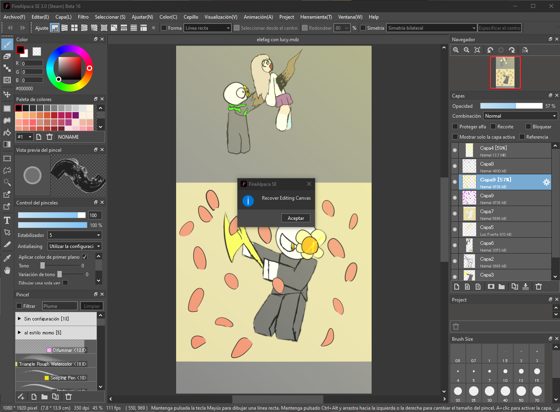Select the Hand tool
Screen dimensions: 560x412
[x=7, y=270]
